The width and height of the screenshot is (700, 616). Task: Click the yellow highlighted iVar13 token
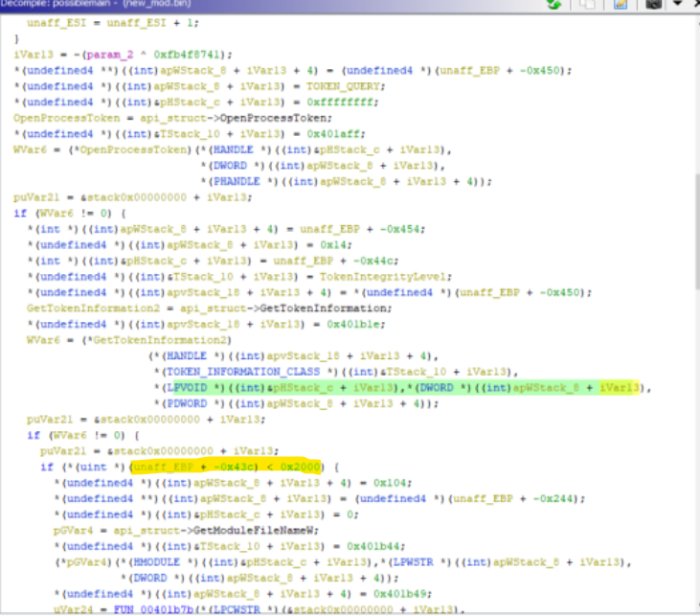click(620, 388)
